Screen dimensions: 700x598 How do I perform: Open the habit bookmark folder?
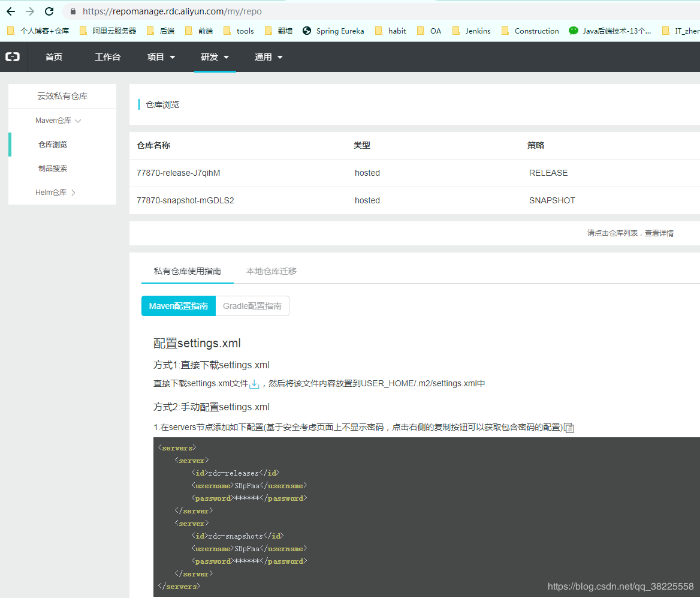pos(390,31)
